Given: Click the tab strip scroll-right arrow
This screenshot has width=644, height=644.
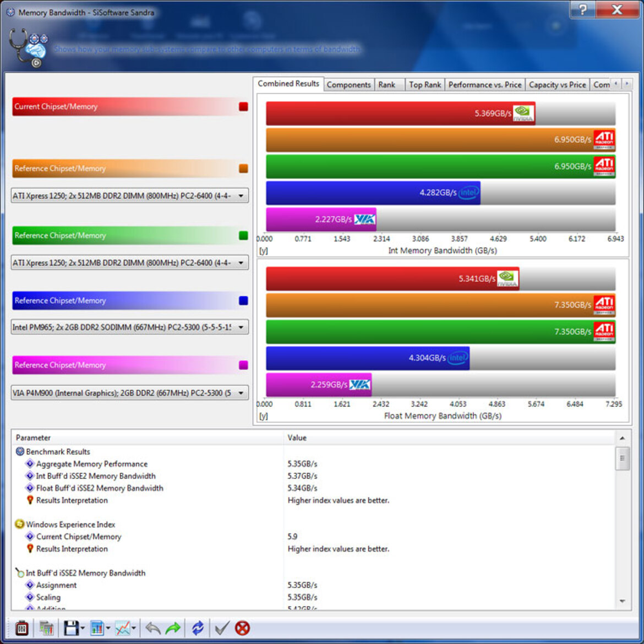Looking at the screenshot, I should 627,84.
